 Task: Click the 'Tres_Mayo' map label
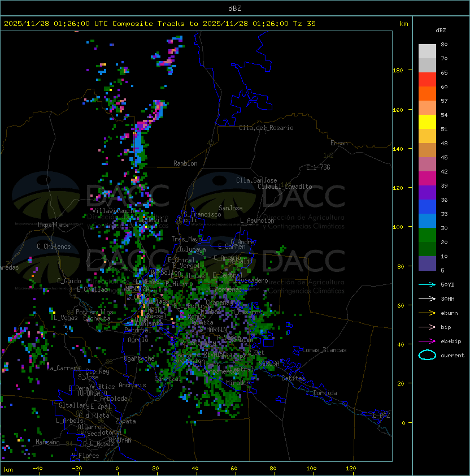(186, 239)
